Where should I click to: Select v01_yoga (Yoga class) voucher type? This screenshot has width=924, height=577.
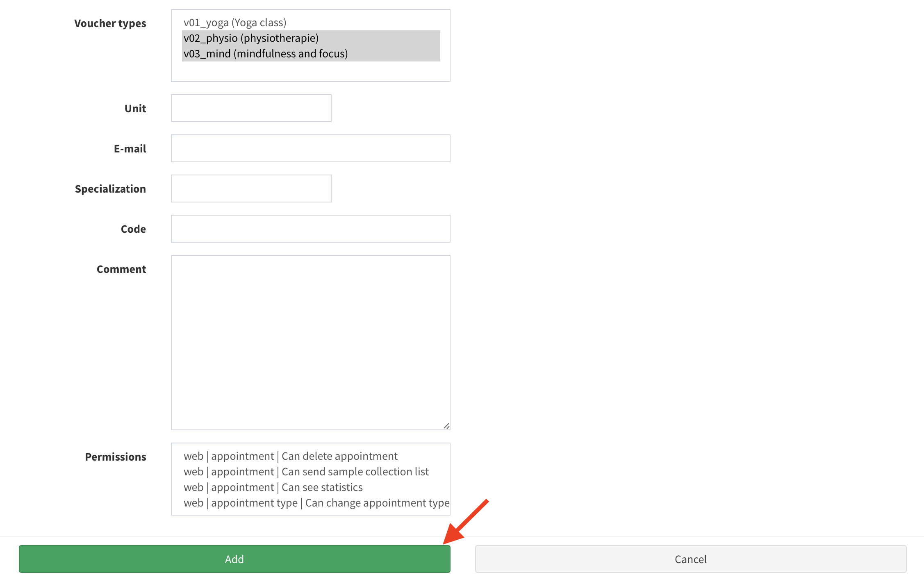pyautogui.click(x=235, y=23)
